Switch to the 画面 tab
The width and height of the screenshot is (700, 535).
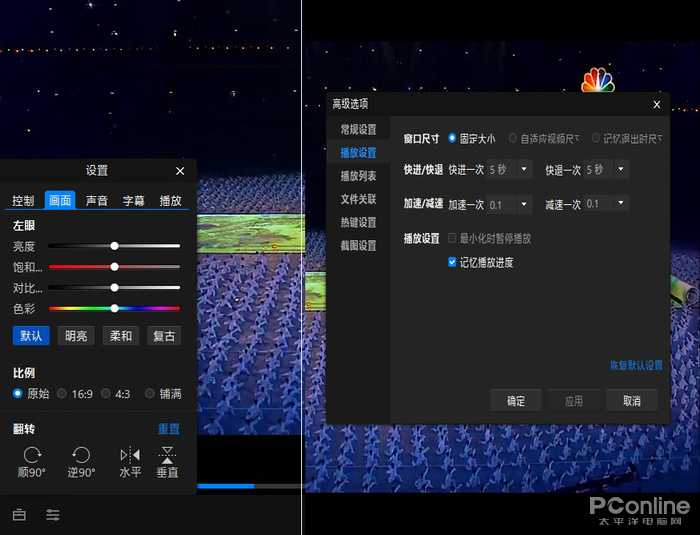pyautogui.click(x=60, y=200)
